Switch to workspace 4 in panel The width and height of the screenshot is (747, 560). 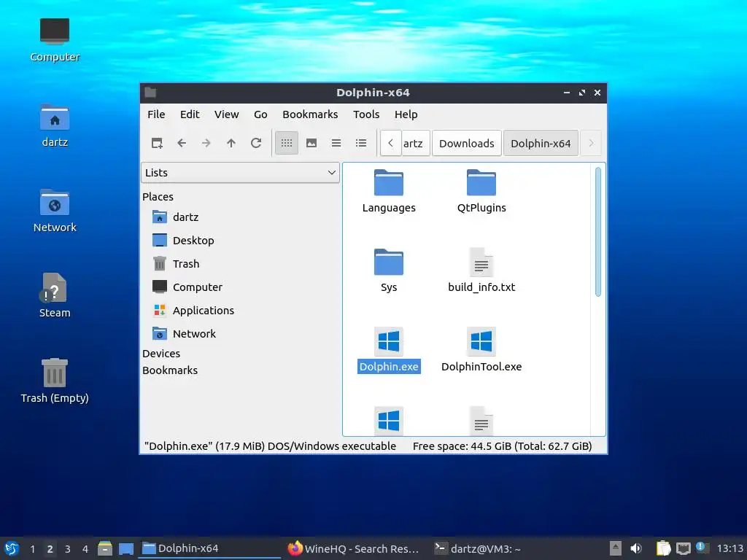tap(85, 549)
